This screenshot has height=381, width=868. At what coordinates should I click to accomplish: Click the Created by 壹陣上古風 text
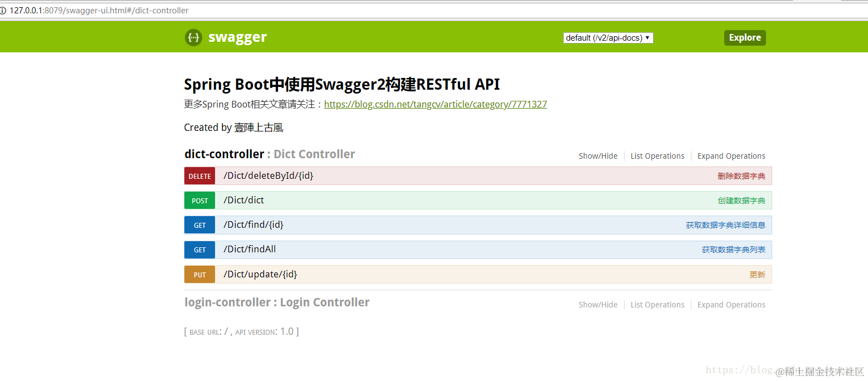[x=234, y=128]
